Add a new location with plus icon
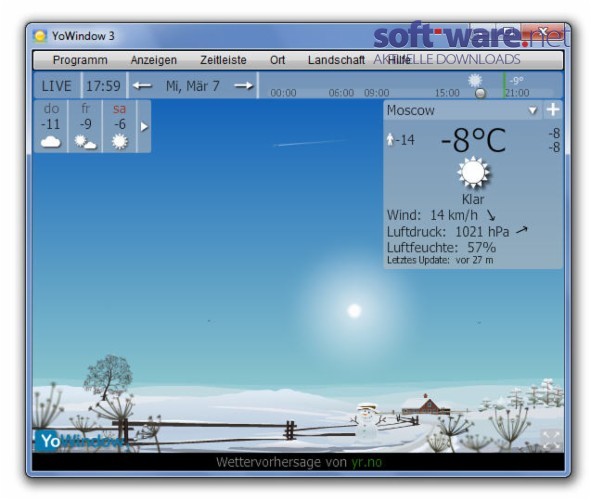The height and width of the screenshot is (500, 591). 553,110
